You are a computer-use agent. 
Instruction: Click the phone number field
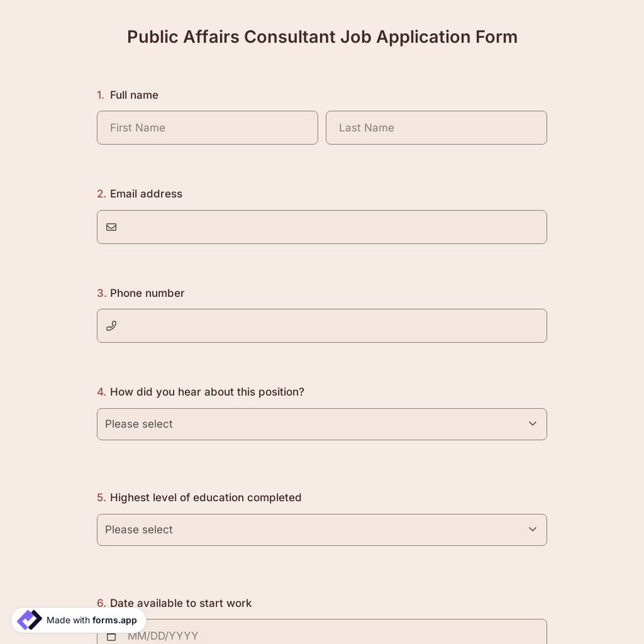(x=322, y=325)
